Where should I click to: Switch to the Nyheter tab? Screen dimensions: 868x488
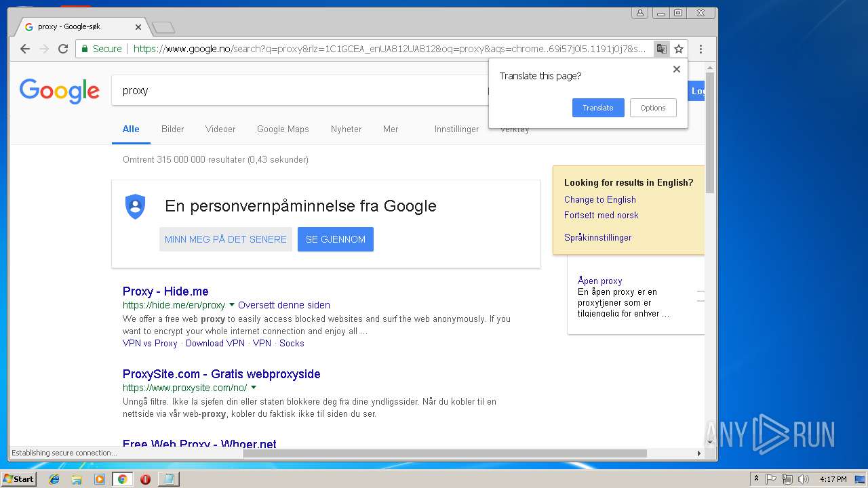pyautogui.click(x=346, y=129)
